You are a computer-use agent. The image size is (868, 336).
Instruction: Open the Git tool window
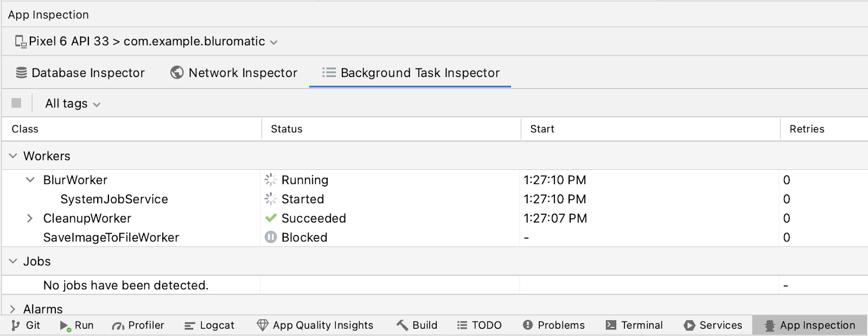point(26,325)
